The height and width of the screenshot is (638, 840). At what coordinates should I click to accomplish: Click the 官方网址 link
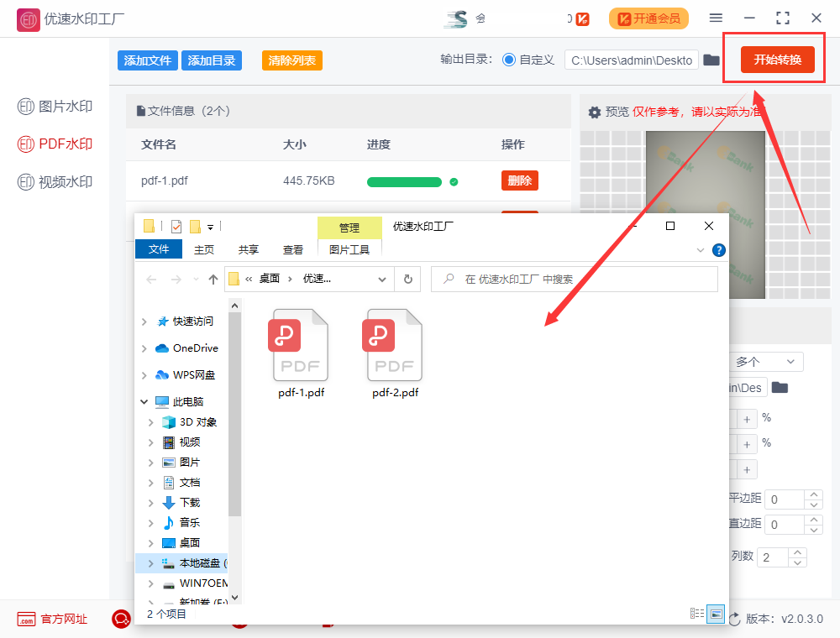pyautogui.click(x=52, y=620)
